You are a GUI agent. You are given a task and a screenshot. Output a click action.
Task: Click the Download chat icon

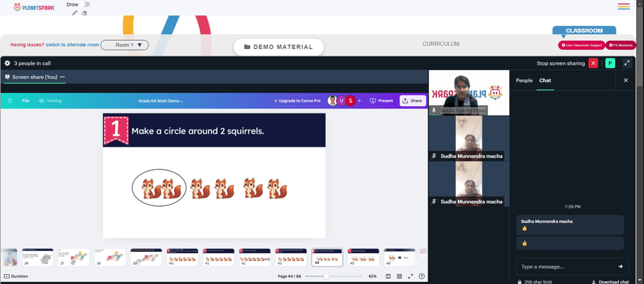point(593,282)
